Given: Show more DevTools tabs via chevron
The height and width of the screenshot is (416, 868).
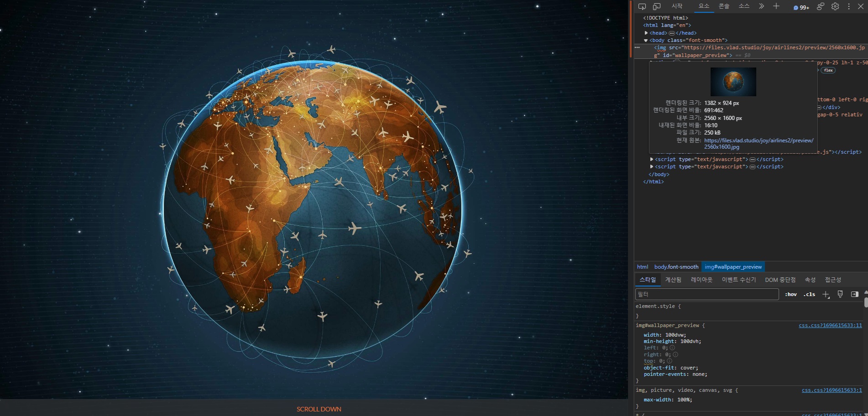Looking at the screenshot, I should 761,6.
